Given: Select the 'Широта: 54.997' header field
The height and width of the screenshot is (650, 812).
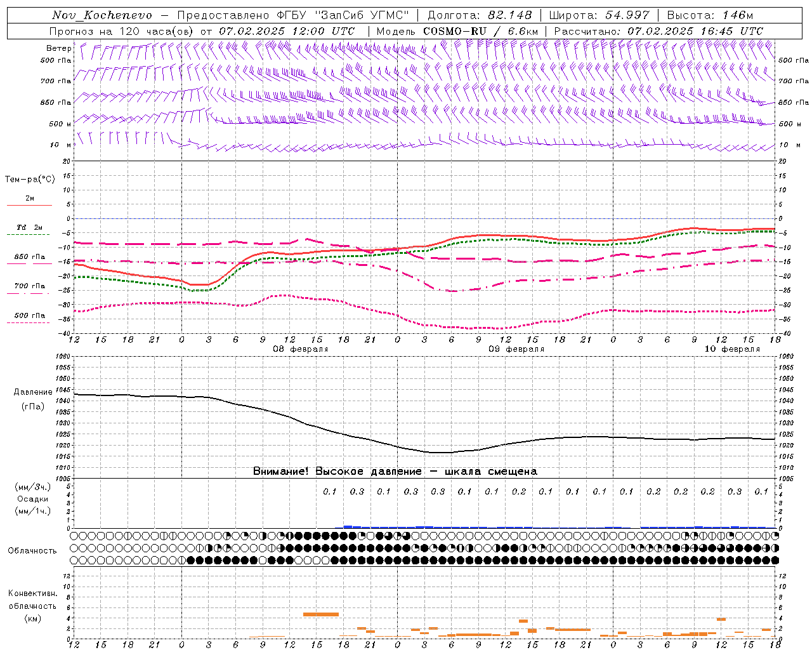Looking at the screenshot, I should (599, 15).
